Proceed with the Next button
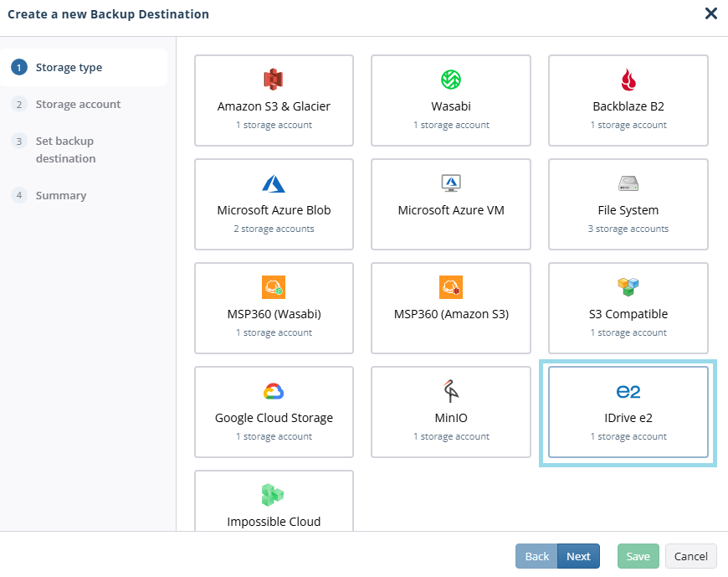Image resolution: width=728 pixels, height=577 pixels. [578, 556]
